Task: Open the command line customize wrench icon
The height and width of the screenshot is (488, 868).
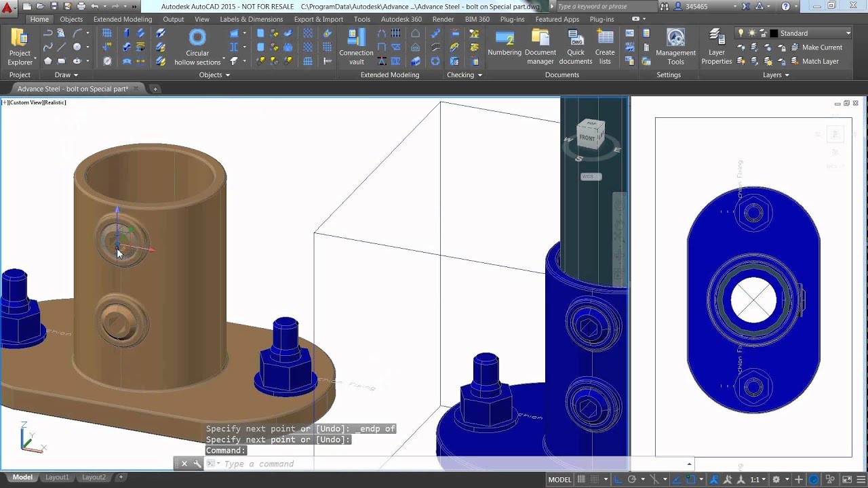Action: (197, 464)
